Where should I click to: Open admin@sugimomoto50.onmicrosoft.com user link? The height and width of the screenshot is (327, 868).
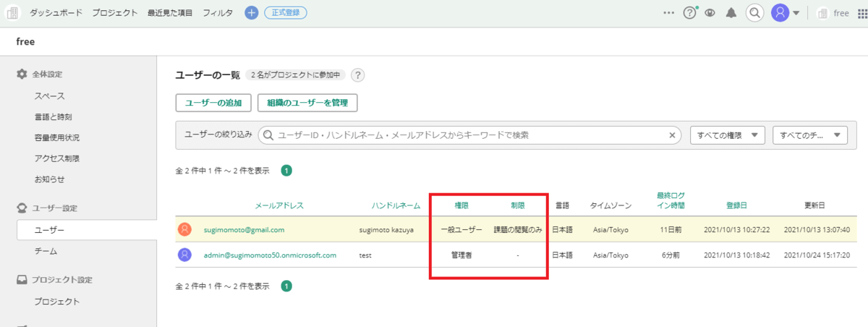(x=270, y=255)
